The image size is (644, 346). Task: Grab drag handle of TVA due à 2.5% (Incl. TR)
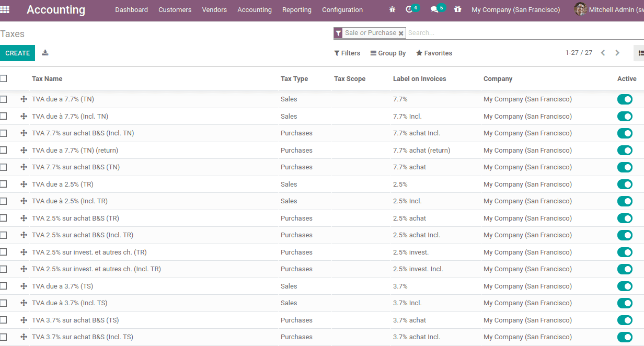tap(24, 201)
